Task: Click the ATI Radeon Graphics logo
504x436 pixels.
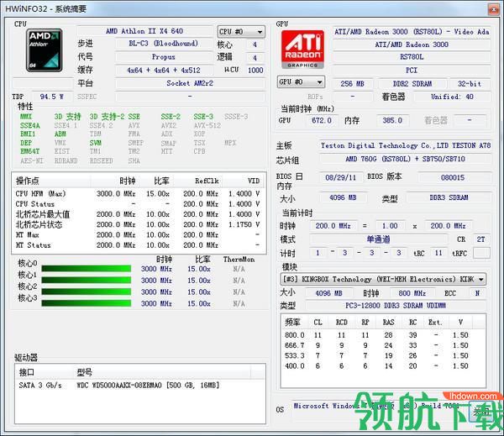Action: pos(302,50)
